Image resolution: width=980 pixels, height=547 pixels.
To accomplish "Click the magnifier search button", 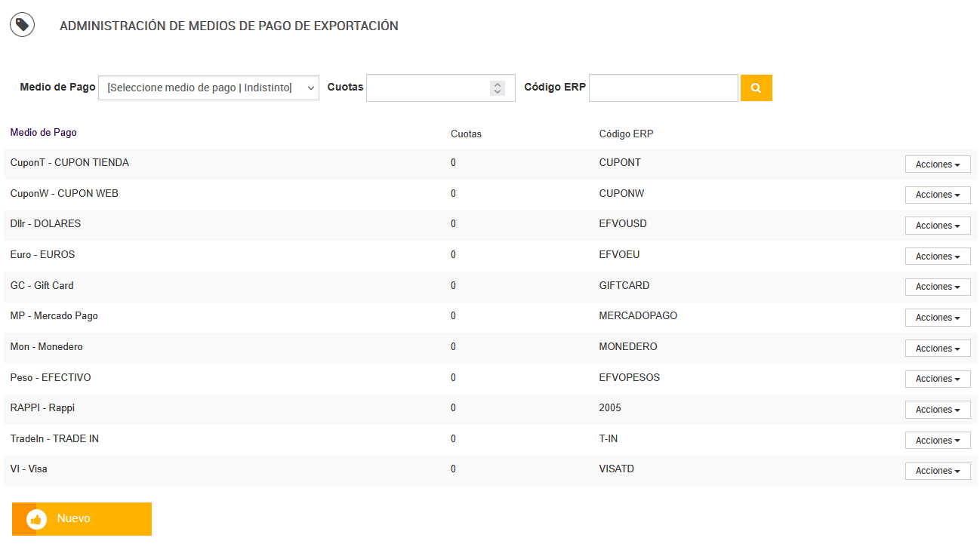I will (756, 88).
